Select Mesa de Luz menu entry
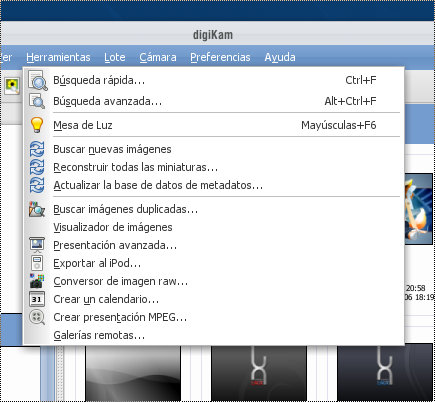435x402 pixels. 213,125
